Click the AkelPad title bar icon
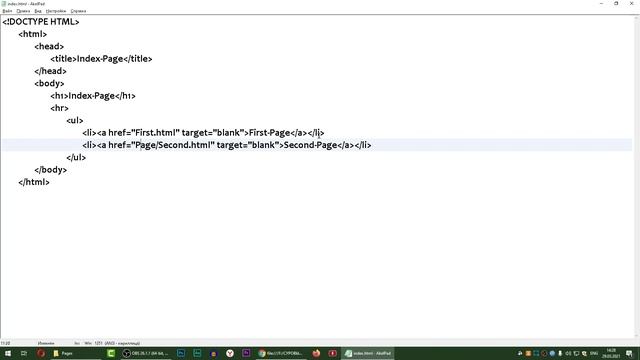 click(4, 4)
